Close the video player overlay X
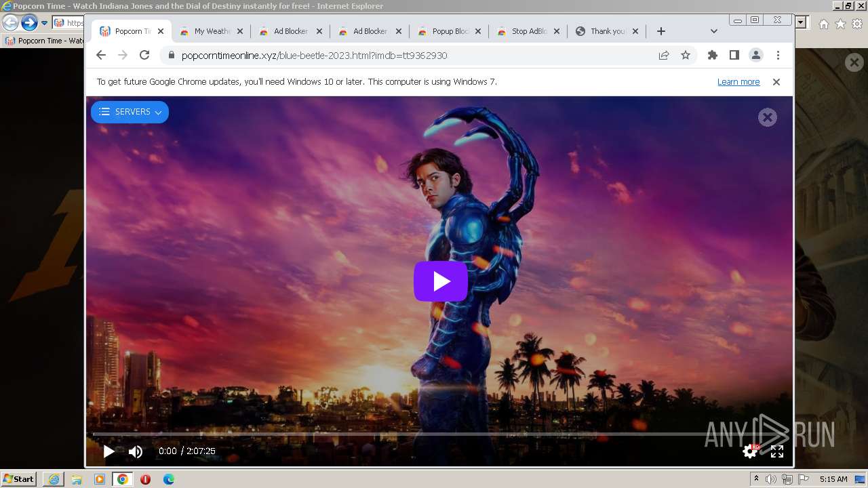The height and width of the screenshot is (488, 868). click(x=768, y=117)
